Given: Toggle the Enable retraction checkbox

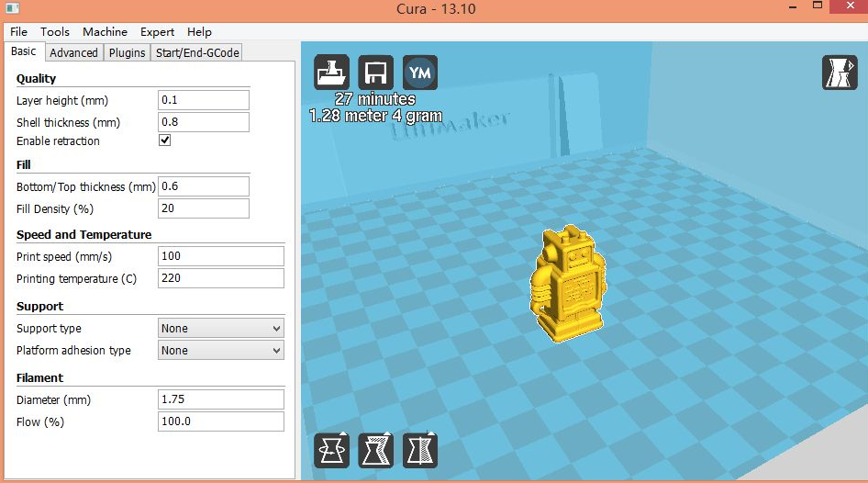Looking at the screenshot, I should point(165,140).
